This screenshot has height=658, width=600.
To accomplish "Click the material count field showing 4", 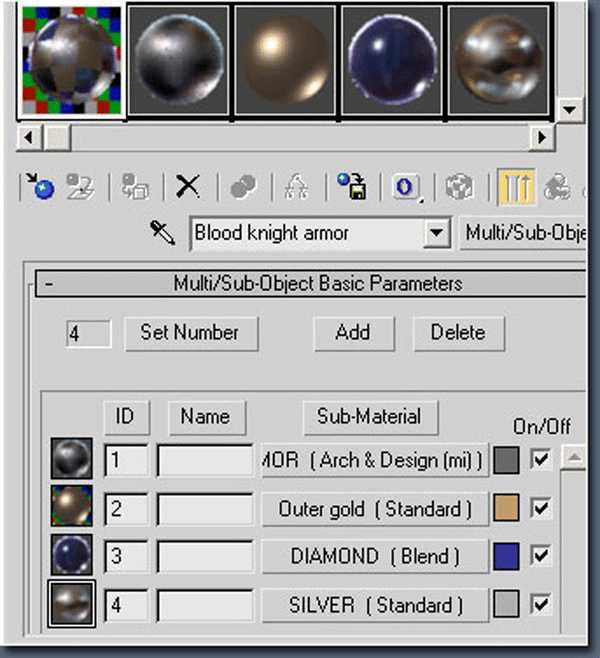I will coord(89,334).
